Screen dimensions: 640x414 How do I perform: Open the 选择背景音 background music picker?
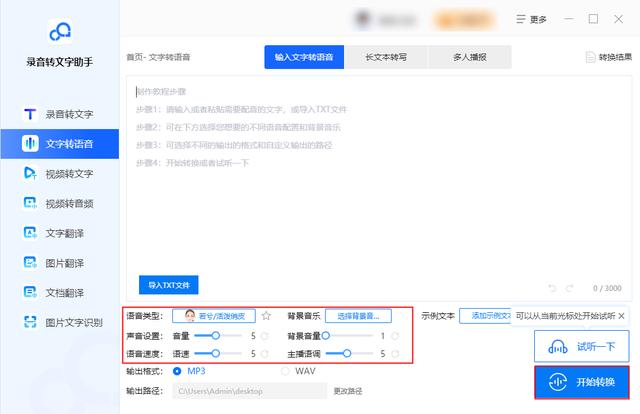coord(358,316)
